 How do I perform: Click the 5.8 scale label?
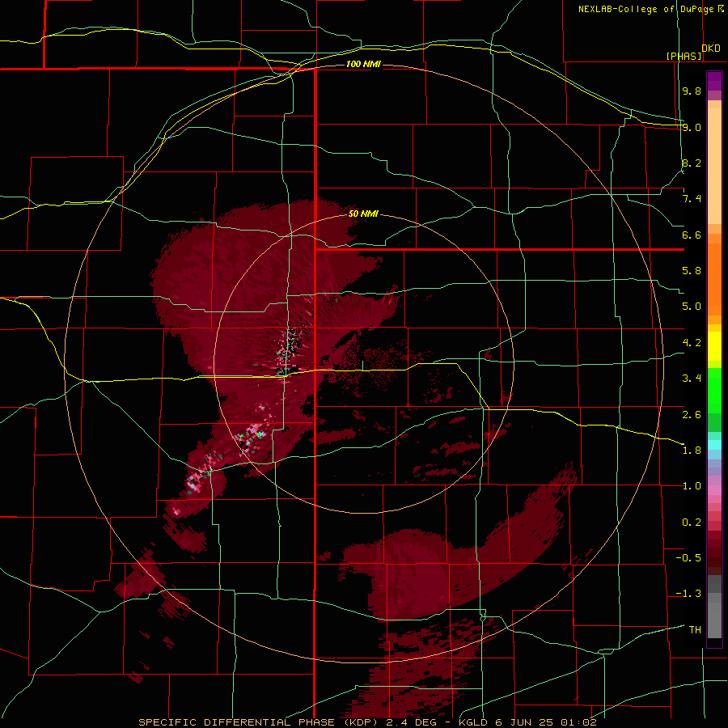point(692,271)
